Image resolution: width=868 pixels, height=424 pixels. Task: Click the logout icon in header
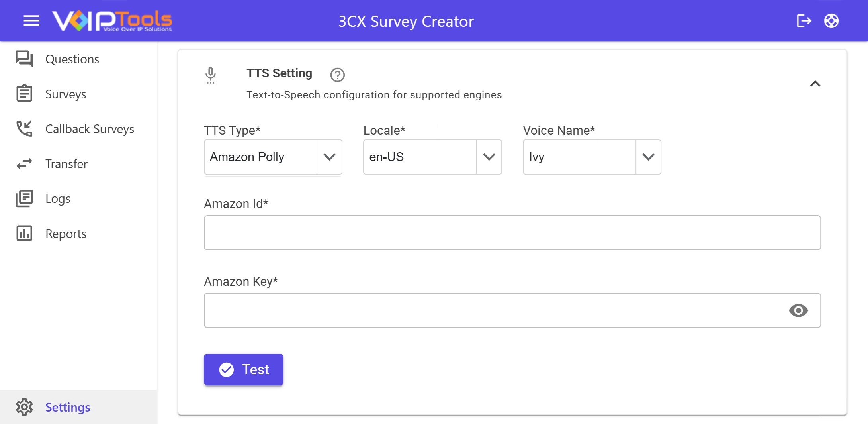[804, 21]
